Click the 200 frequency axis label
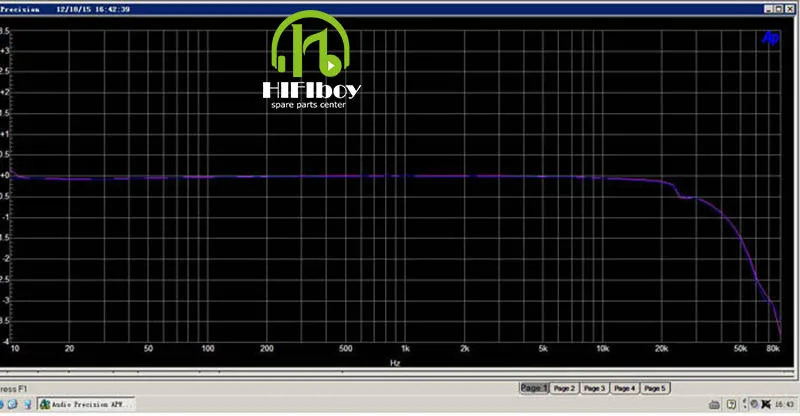The height and width of the screenshot is (416, 800). (267, 349)
